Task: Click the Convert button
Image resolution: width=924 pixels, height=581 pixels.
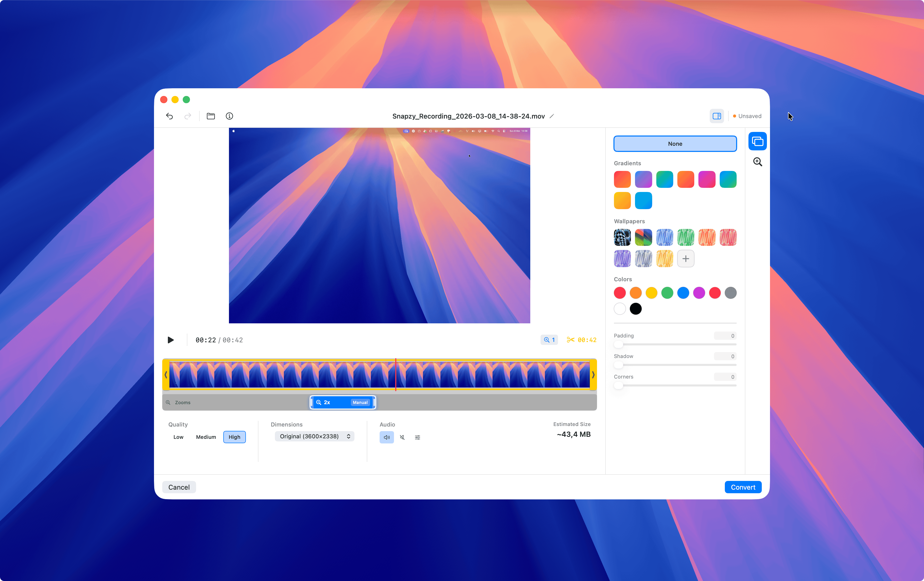Action: (x=743, y=487)
